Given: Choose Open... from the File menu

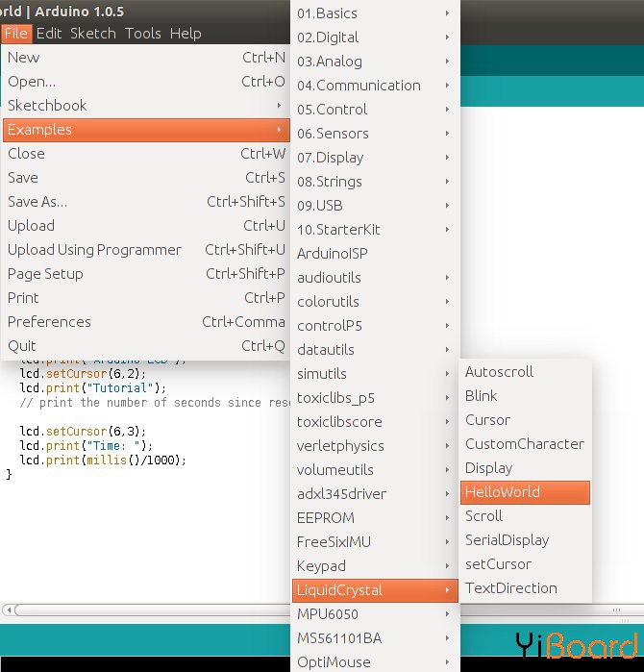Looking at the screenshot, I should point(146,82).
